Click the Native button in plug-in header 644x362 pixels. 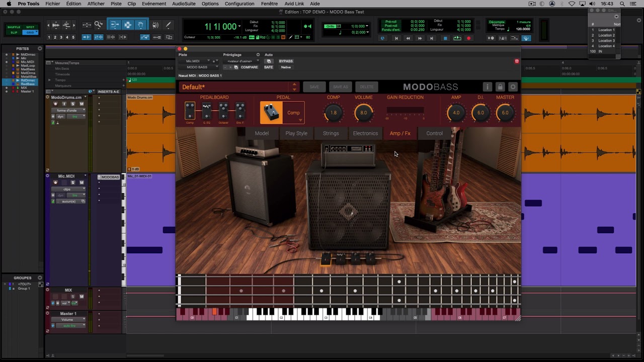(286, 67)
